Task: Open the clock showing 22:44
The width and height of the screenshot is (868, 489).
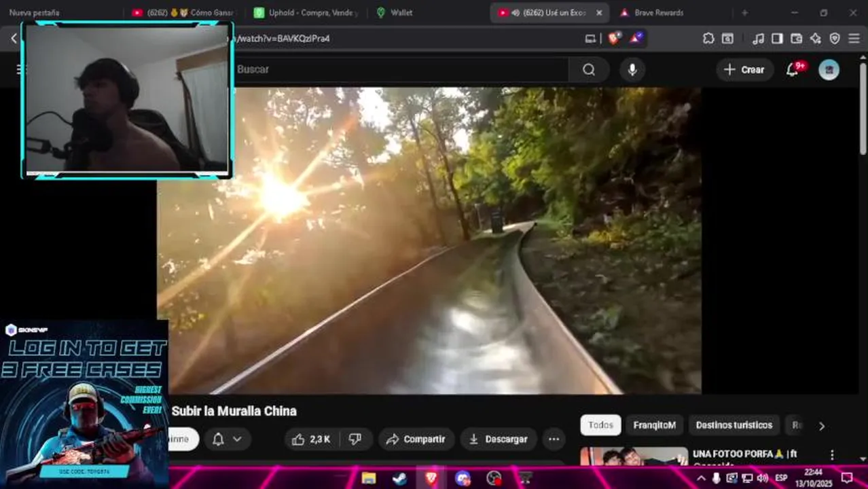Action: (814, 478)
